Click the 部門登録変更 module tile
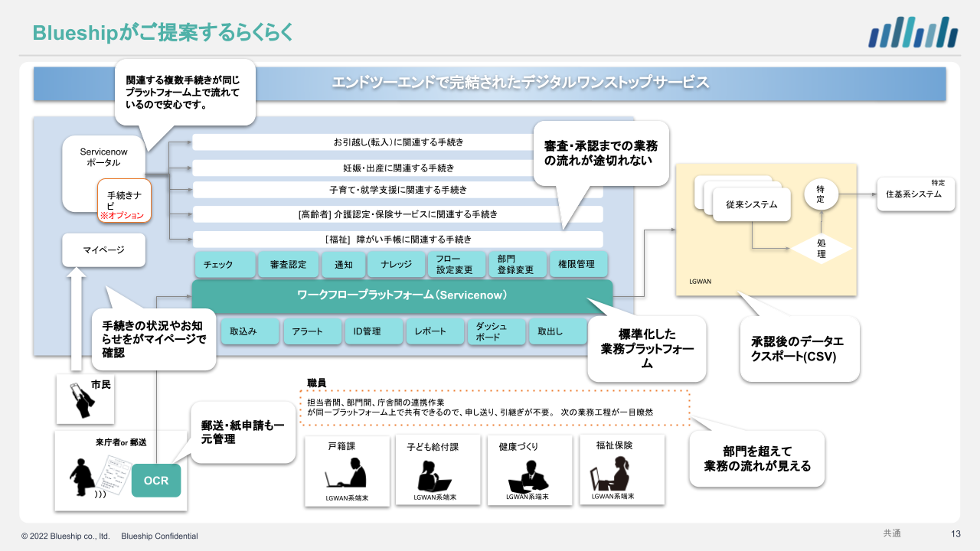This screenshot has height=551, width=980. tap(518, 264)
